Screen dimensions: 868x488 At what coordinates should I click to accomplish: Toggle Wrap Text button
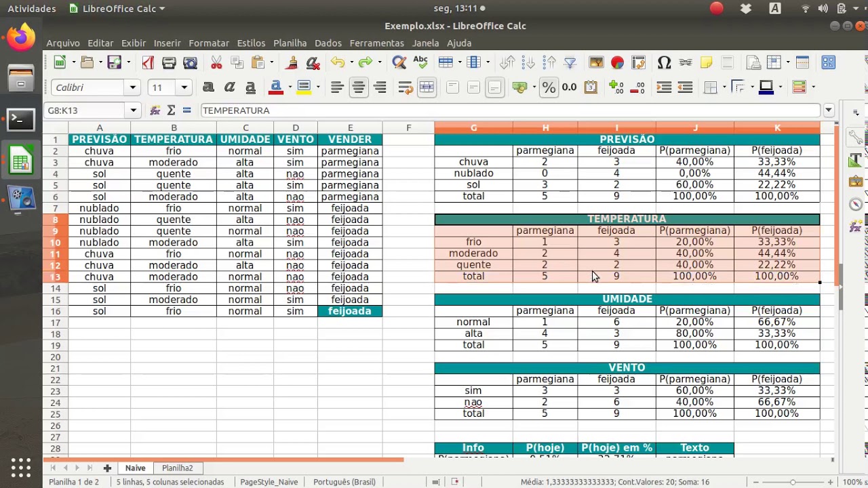(x=406, y=87)
